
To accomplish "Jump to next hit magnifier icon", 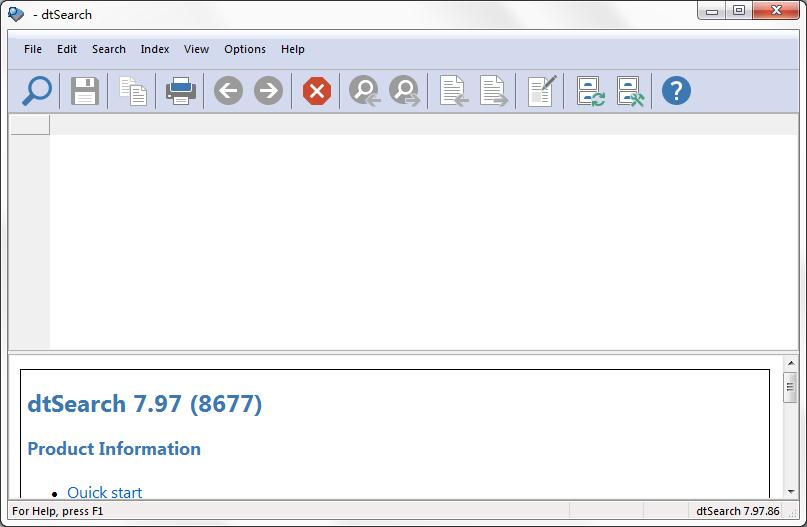I will tap(405, 91).
